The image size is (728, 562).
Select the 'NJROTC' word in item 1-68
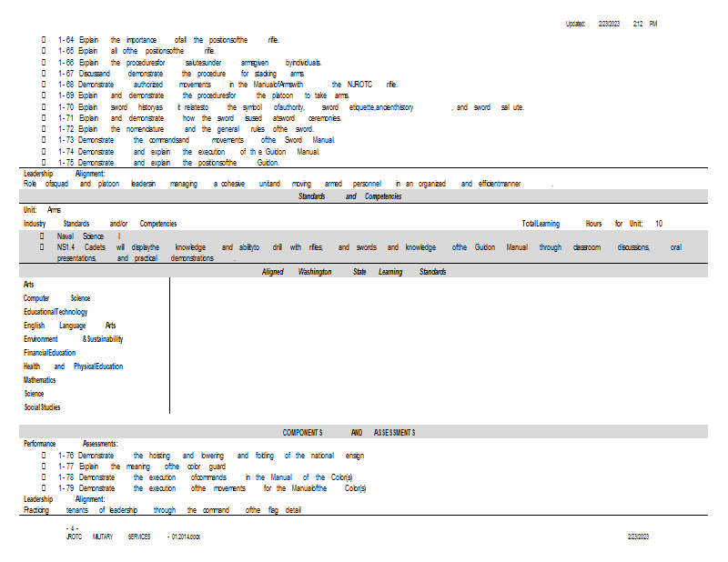click(x=359, y=85)
